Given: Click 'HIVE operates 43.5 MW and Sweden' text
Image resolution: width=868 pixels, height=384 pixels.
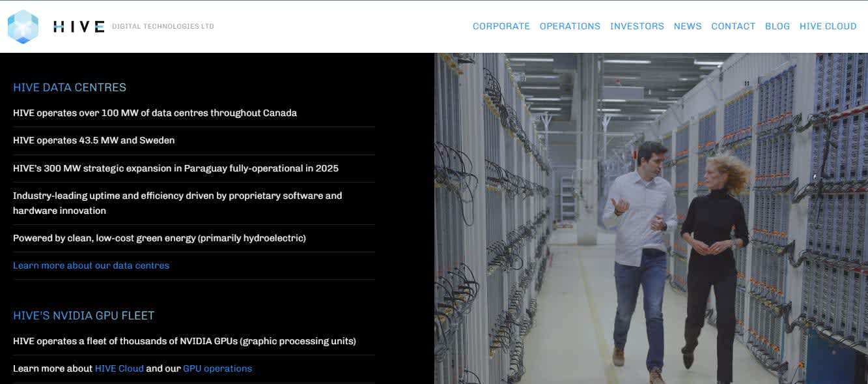Looking at the screenshot, I should 94,140.
